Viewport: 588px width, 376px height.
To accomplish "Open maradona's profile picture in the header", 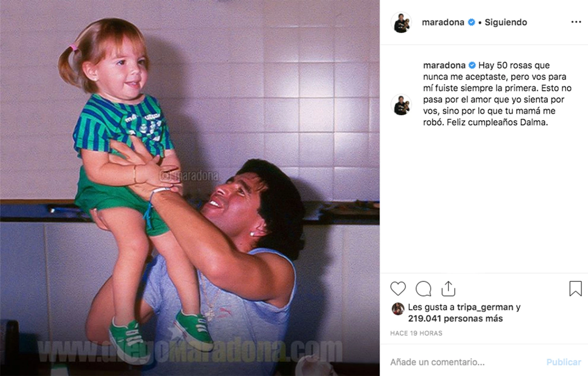I will pyautogui.click(x=401, y=22).
